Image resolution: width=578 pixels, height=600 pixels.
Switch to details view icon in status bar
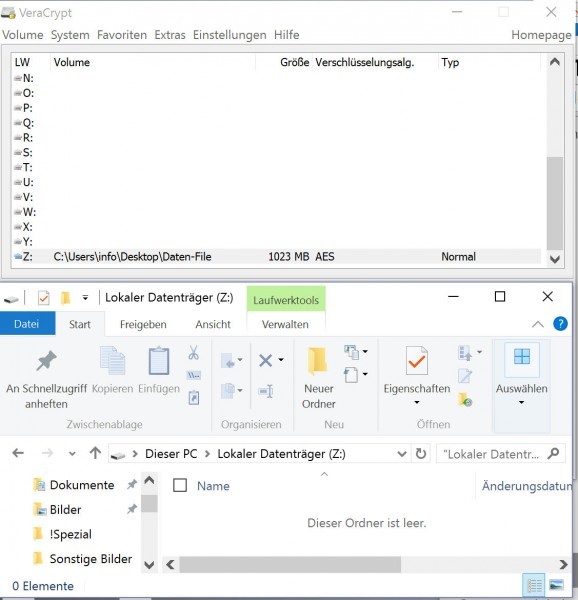click(x=534, y=585)
